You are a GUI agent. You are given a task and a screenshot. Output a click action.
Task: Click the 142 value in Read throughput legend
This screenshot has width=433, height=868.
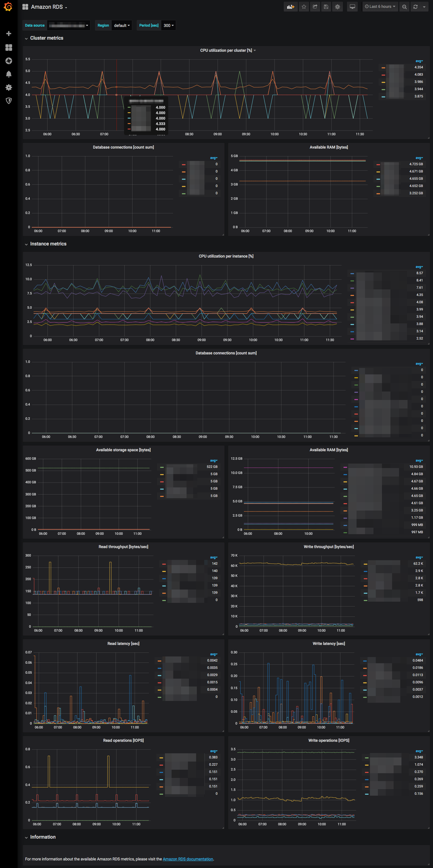click(x=215, y=564)
